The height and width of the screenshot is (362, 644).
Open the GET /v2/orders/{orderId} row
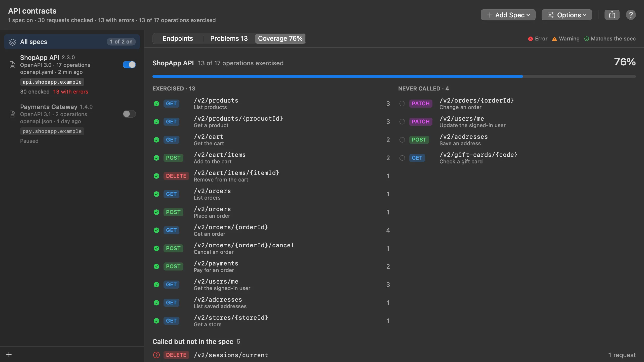tap(272, 230)
